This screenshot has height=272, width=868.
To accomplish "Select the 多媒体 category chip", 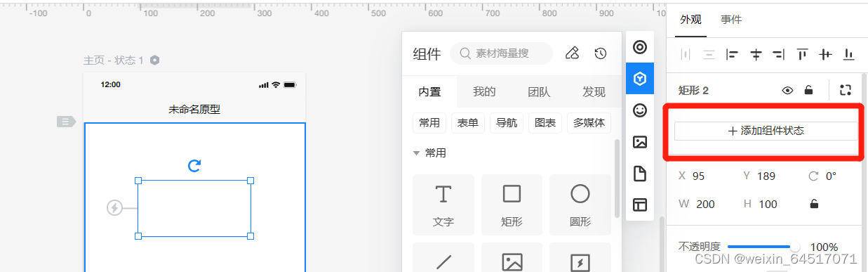I will tap(589, 122).
